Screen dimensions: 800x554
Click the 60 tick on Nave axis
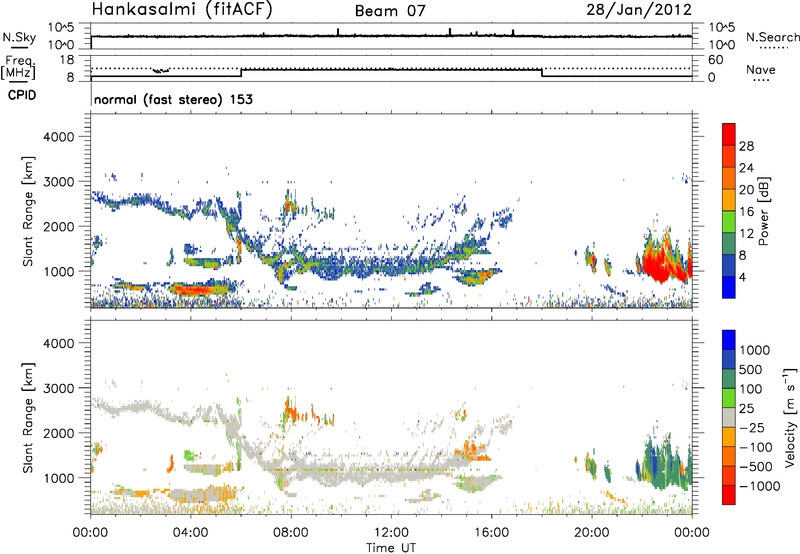pos(715,60)
